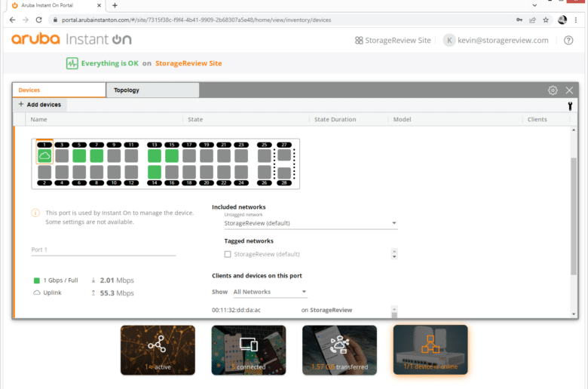Switch to the Topology tab
The width and height of the screenshot is (588, 389).
tap(152, 90)
